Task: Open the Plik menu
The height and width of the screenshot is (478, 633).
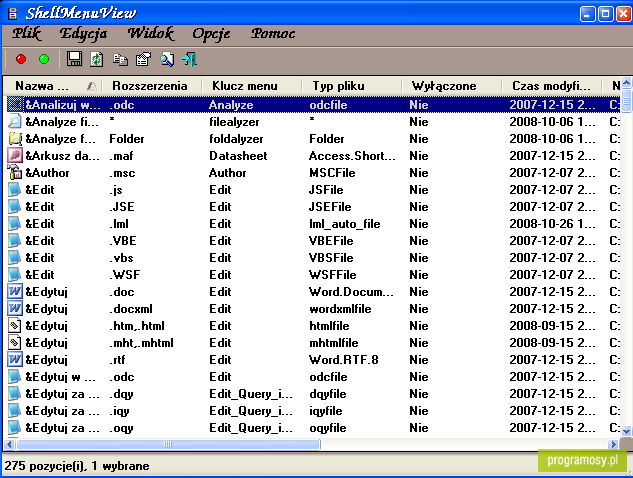Action: (27, 34)
